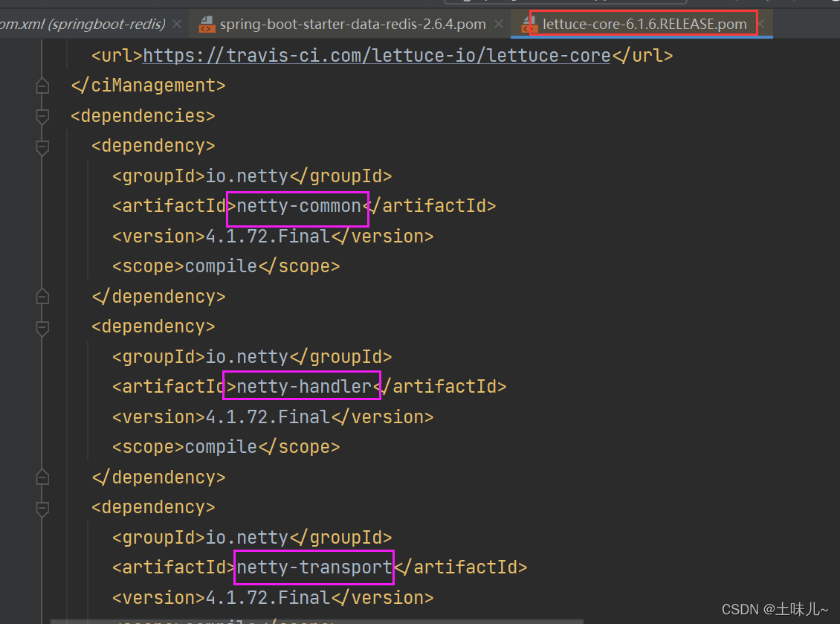
Task: Click the netty-handler artifactId text
Action: click(304, 387)
